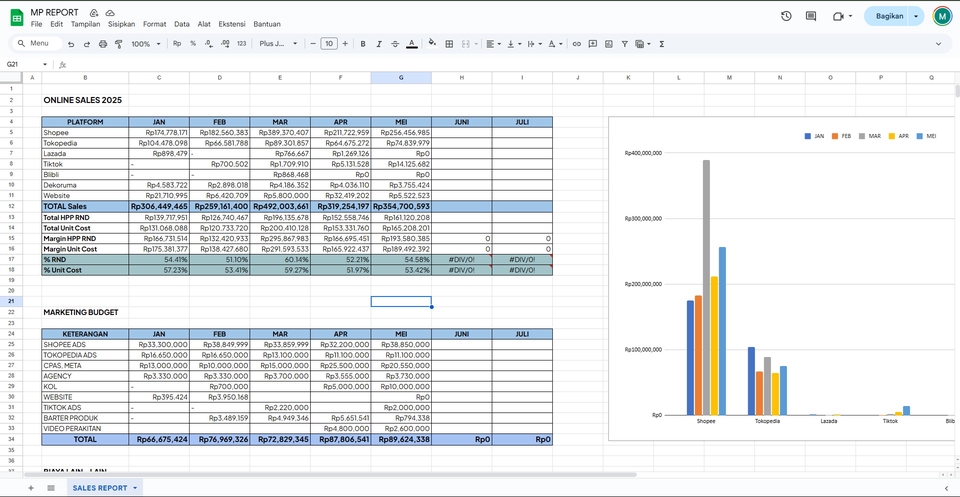This screenshot has height=497, width=960.
Task: Collapse the toolbar with the chevron
Action: pyautogui.click(x=939, y=44)
